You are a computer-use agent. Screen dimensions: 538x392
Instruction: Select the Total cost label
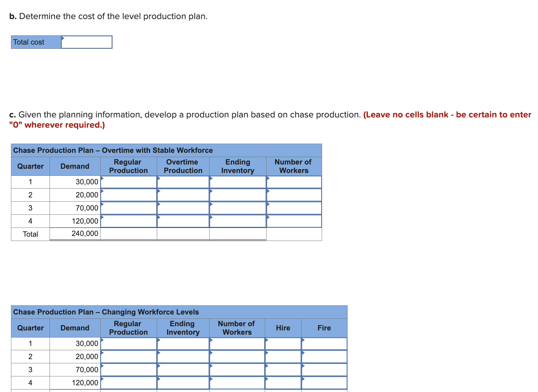(28, 42)
